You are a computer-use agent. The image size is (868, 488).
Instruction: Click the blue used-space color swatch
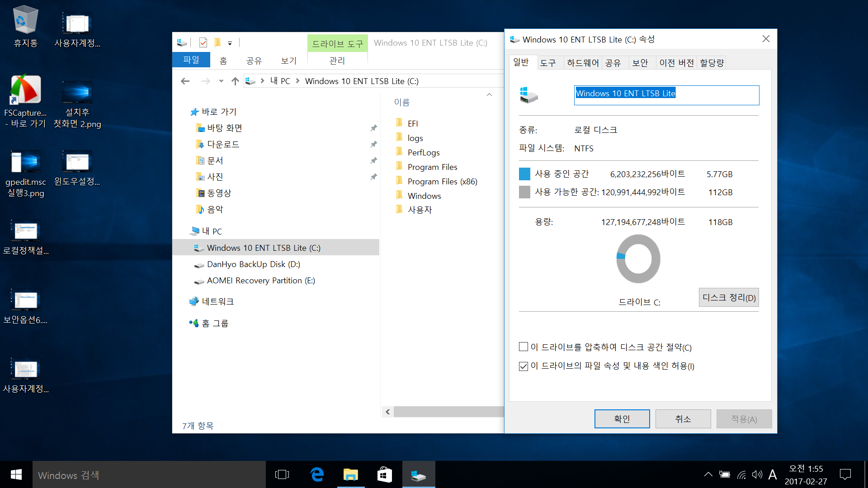click(x=524, y=174)
